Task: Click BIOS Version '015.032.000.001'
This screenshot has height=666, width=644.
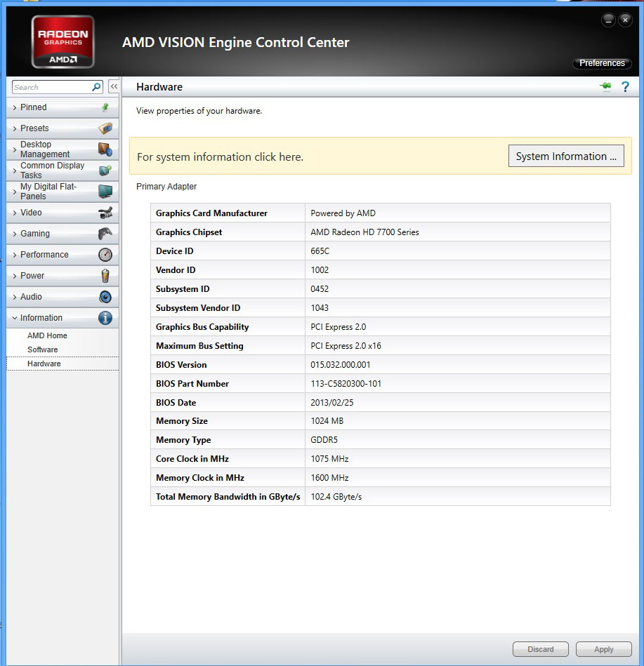Action: coord(340,365)
